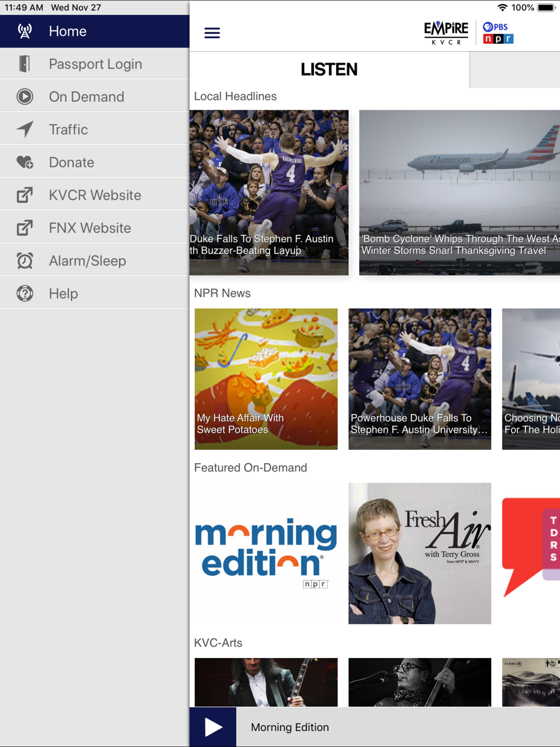Open Duke Falls To Stephen F. Austin story

[x=269, y=193]
